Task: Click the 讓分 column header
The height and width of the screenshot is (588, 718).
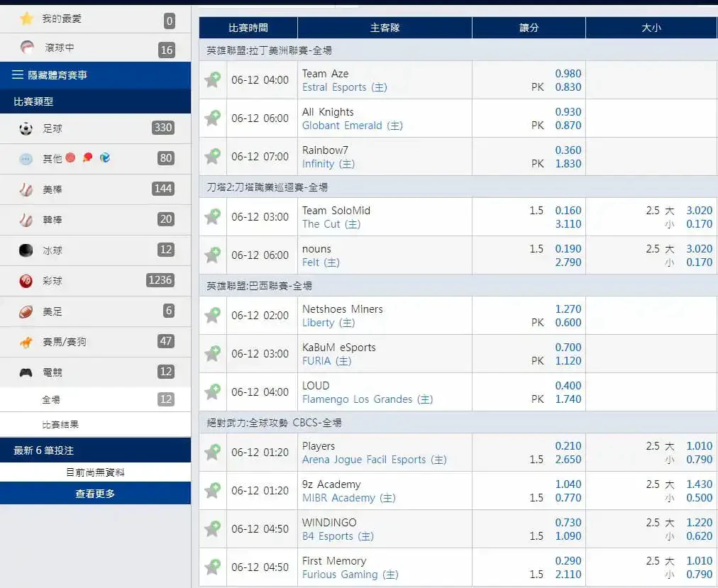Action: (529, 28)
